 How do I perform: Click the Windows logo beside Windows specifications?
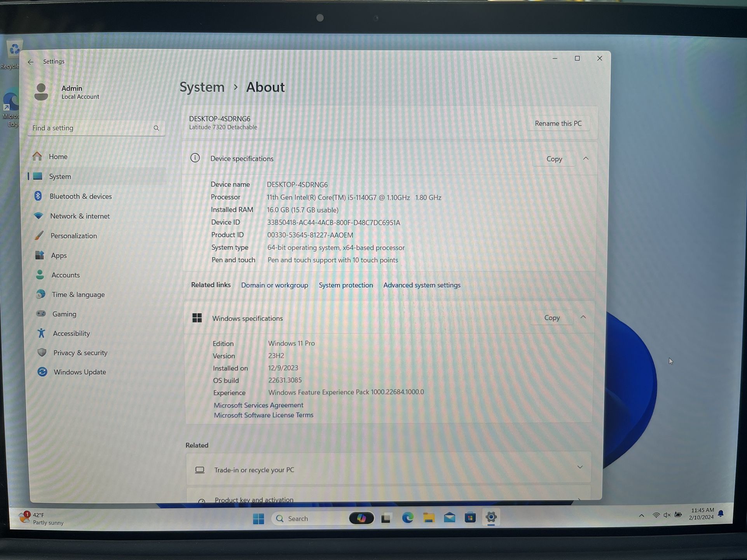(x=197, y=318)
